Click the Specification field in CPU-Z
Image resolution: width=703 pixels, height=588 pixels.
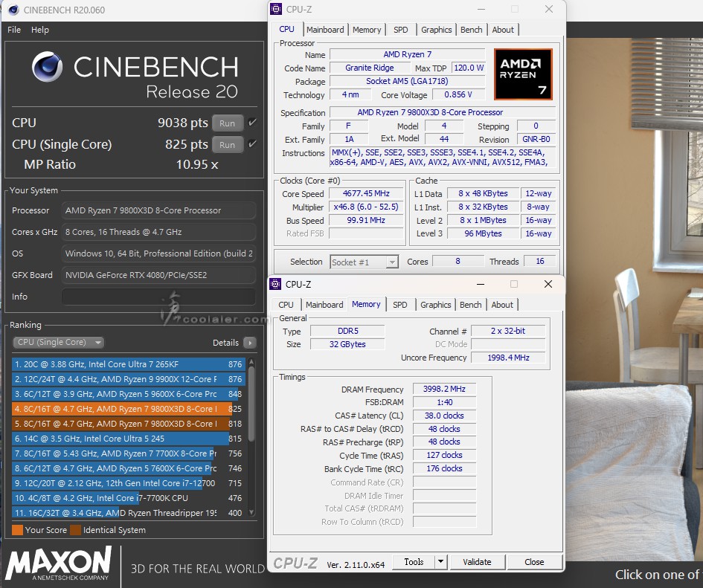tap(443, 112)
